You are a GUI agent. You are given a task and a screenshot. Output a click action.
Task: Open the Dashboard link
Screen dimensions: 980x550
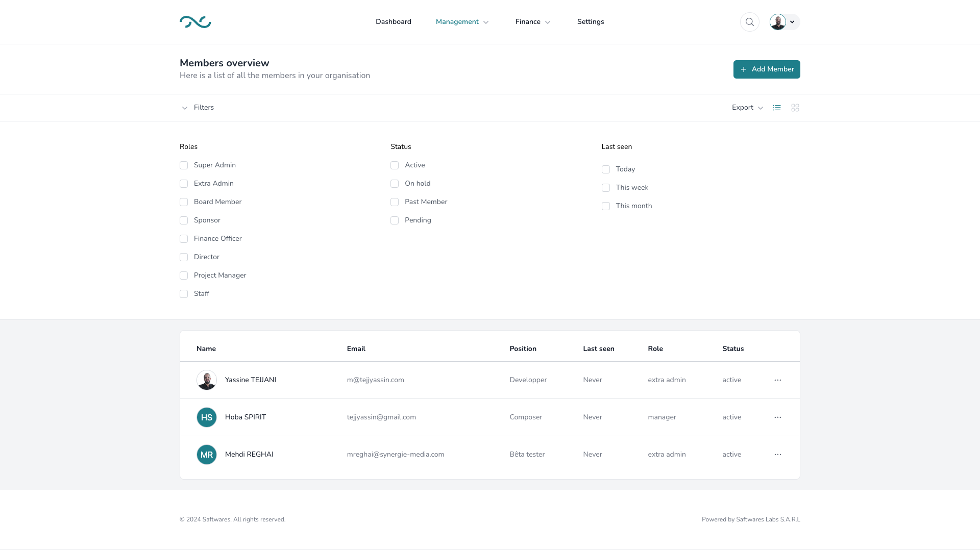[x=393, y=22]
